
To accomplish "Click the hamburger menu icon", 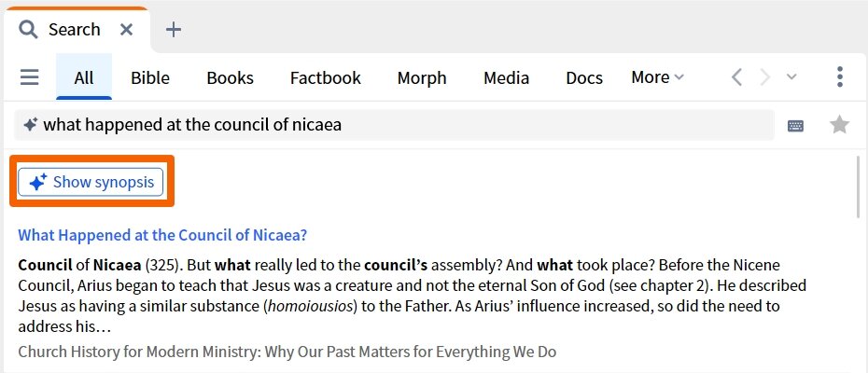I will click(x=30, y=77).
